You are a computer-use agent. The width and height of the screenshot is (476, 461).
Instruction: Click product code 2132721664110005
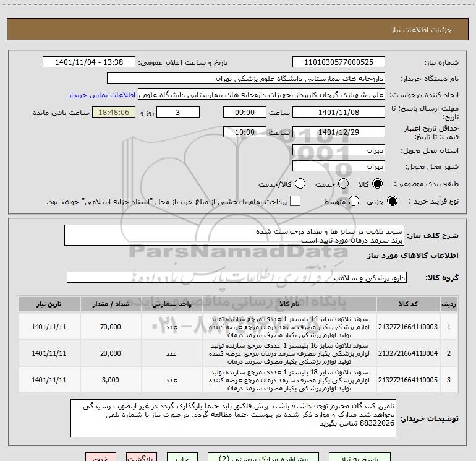[x=408, y=380]
